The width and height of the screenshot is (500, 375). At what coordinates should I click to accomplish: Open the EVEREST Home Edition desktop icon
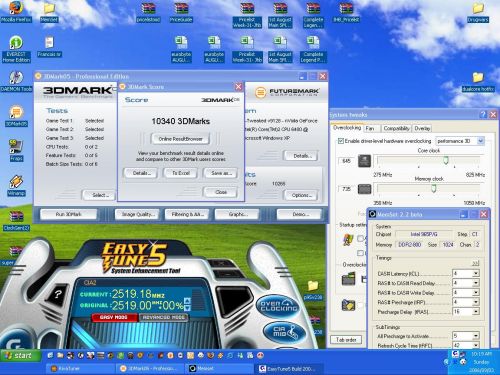tap(16, 49)
